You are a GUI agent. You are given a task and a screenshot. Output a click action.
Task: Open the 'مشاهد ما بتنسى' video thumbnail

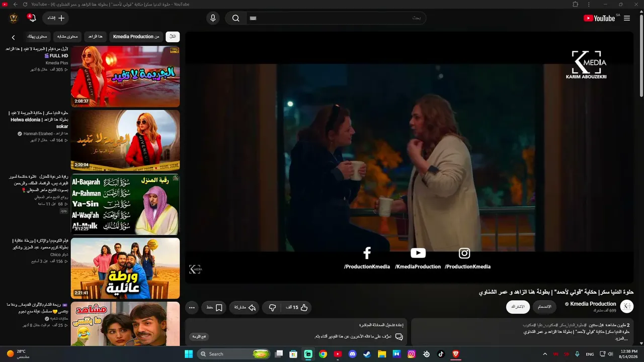[x=125, y=324]
